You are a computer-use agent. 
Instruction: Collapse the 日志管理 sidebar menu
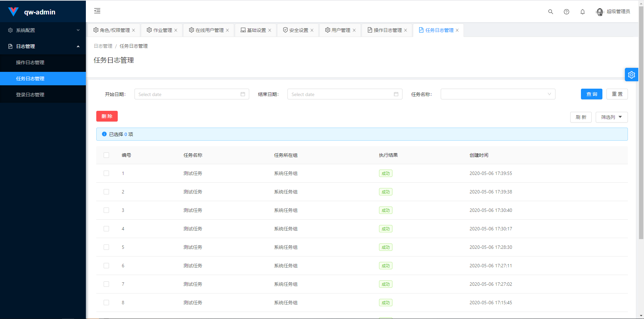(43, 46)
